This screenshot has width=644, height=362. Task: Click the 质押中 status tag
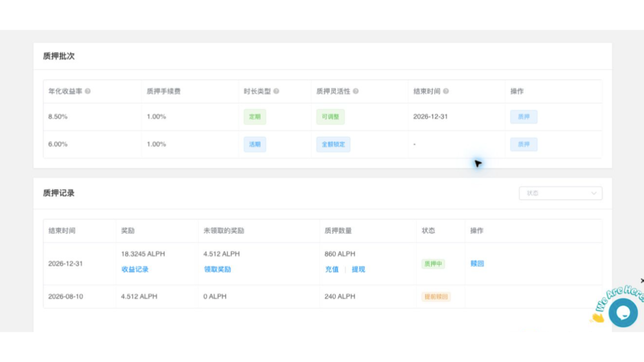[433, 263]
